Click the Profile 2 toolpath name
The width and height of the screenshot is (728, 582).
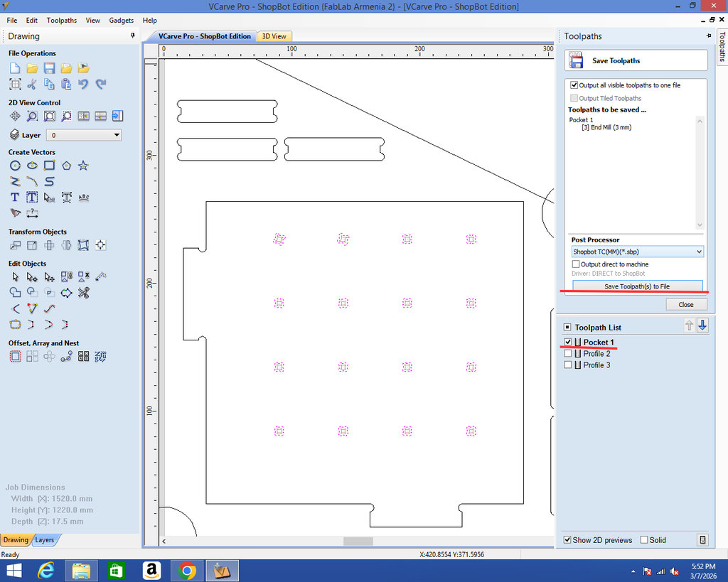(x=596, y=354)
